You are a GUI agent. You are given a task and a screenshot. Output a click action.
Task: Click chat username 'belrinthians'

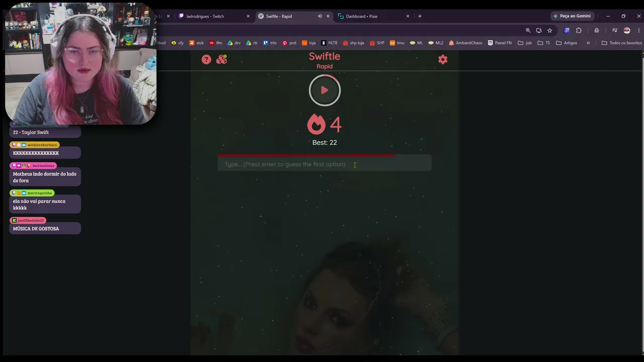[x=43, y=165]
